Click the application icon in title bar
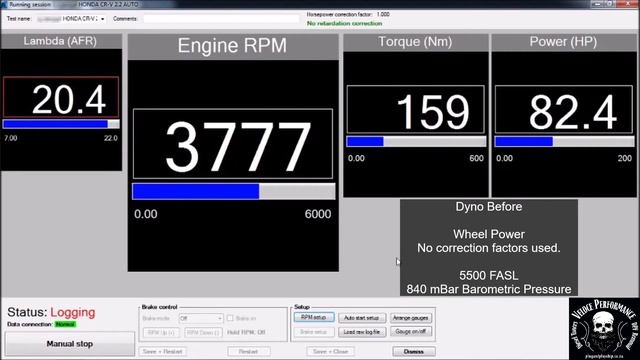Viewport: 640px width, 360px height. pyautogui.click(x=4, y=4)
